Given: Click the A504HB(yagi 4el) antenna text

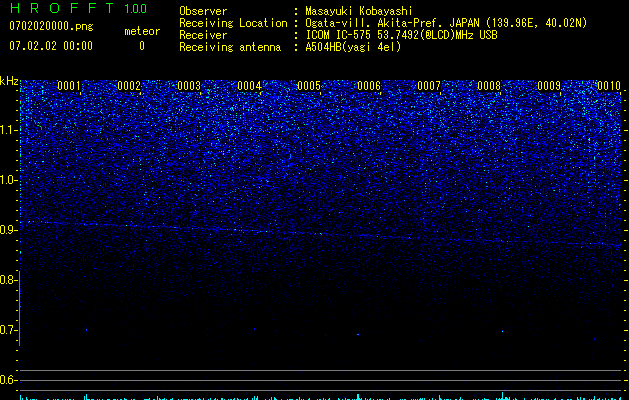Looking at the screenshot, I should [353, 47].
